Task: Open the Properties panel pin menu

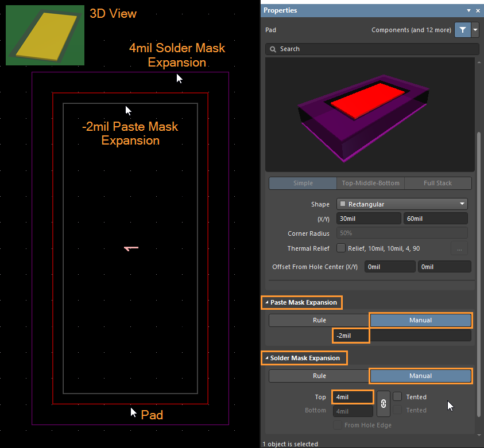Action: click(469, 10)
